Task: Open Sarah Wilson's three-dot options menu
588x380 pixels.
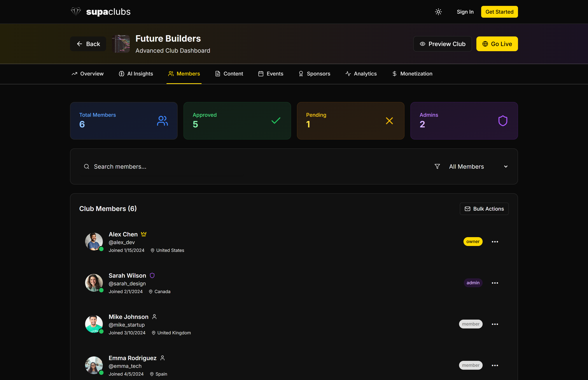Action: (495, 283)
